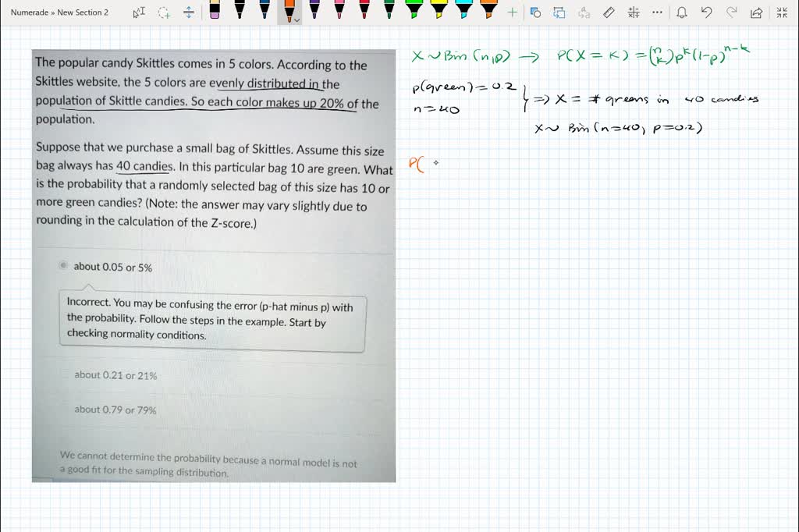Select the text typing mode tool
The width and height of the screenshot is (799, 532).
click(x=139, y=12)
